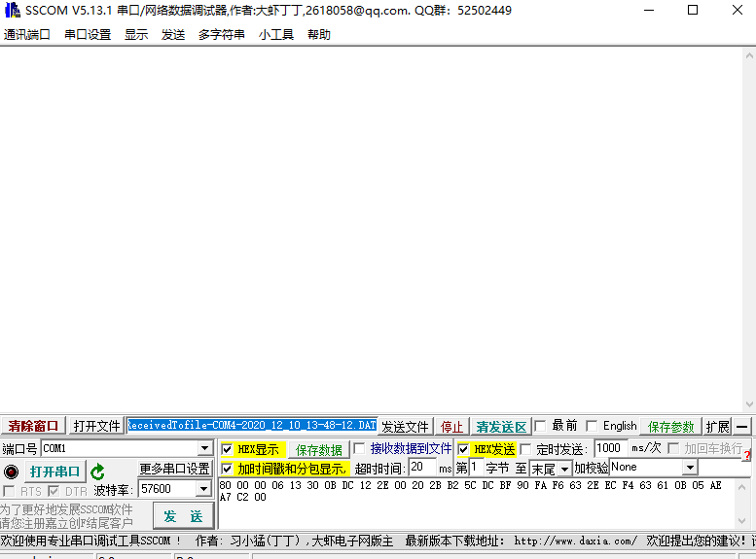Click the file path input field

click(x=251, y=426)
